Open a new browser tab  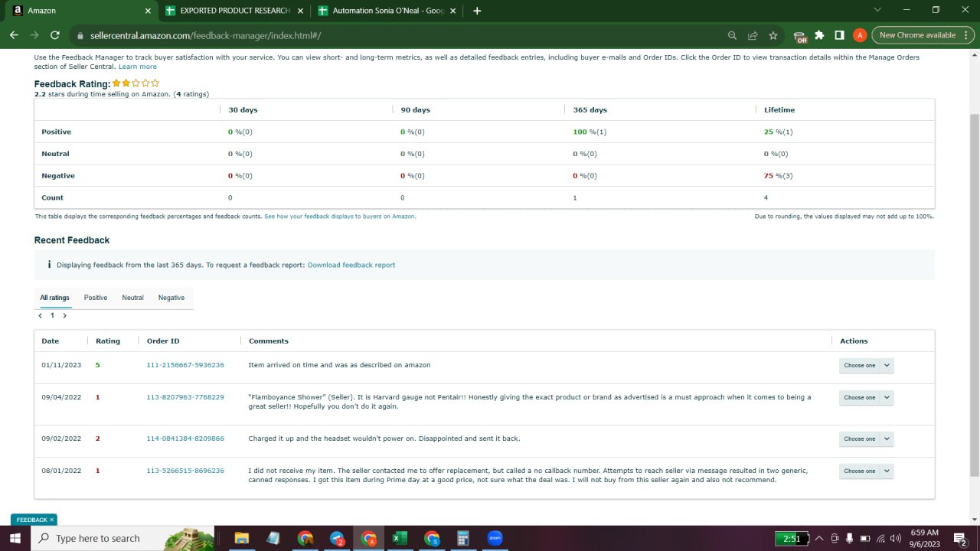477,11
